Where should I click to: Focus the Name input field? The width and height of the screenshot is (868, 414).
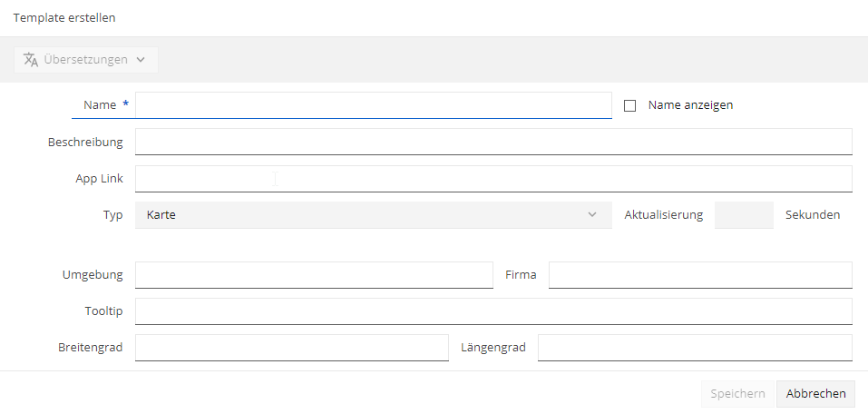pos(374,105)
